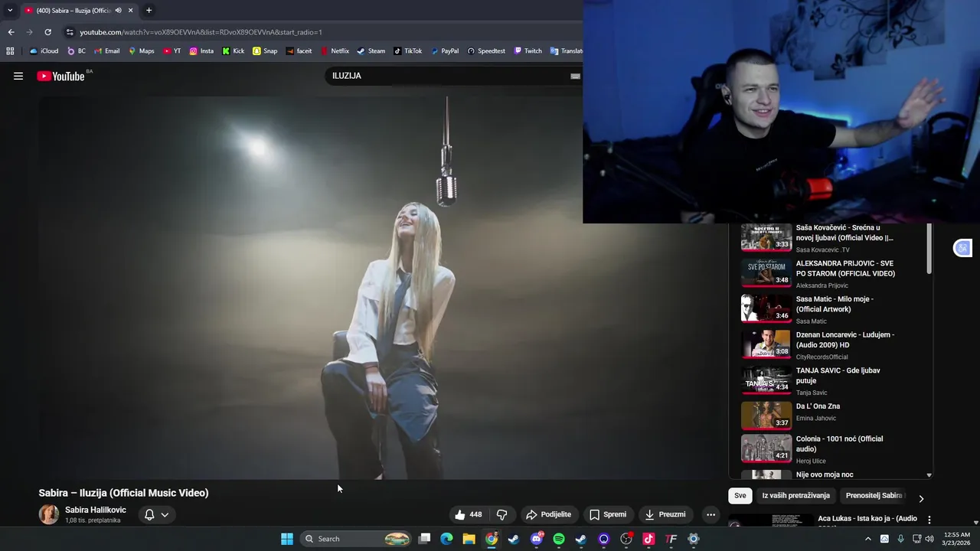Open the YouTube hamburger guide menu
The height and width of the screenshot is (551, 980).
tap(18, 76)
